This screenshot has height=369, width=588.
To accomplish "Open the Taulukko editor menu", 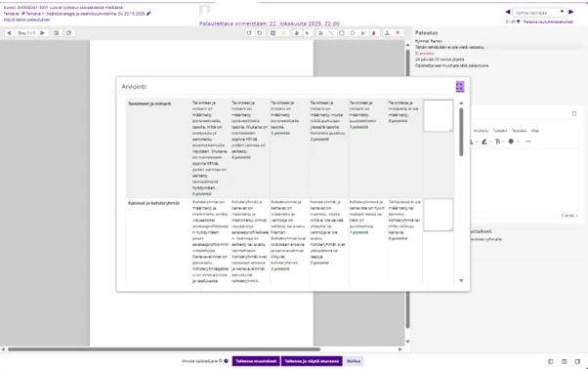I will pyautogui.click(x=519, y=131).
